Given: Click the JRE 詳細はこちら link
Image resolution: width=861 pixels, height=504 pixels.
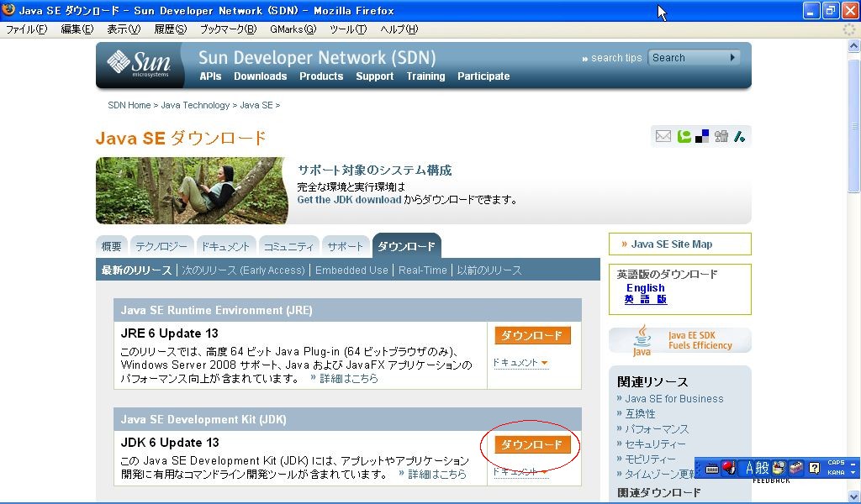Looking at the screenshot, I should (349, 378).
